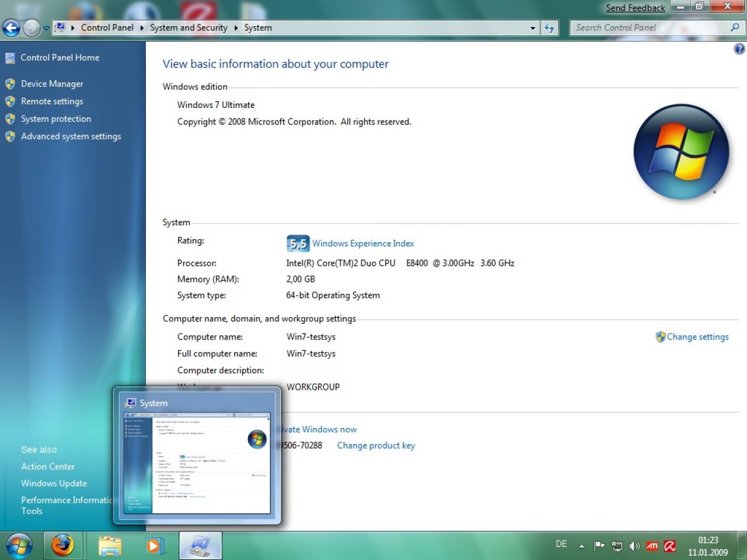
Task: Click the DE language indicator
Action: pyautogui.click(x=561, y=544)
